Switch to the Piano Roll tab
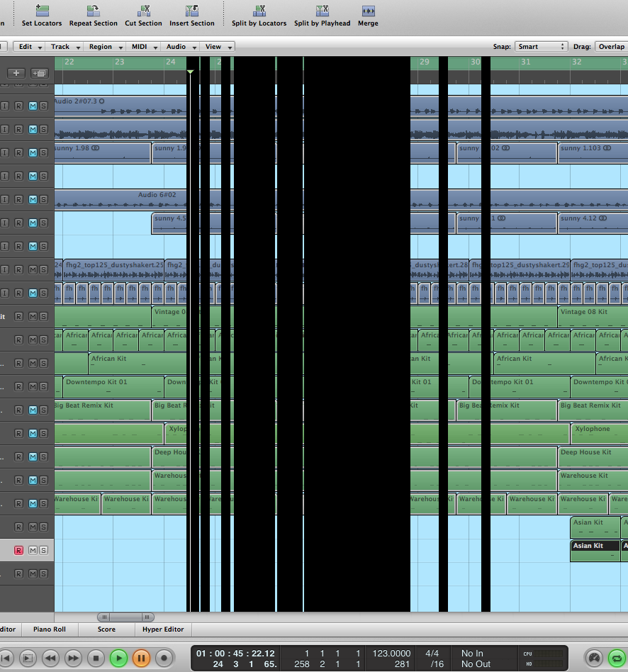 tap(50, 629)
